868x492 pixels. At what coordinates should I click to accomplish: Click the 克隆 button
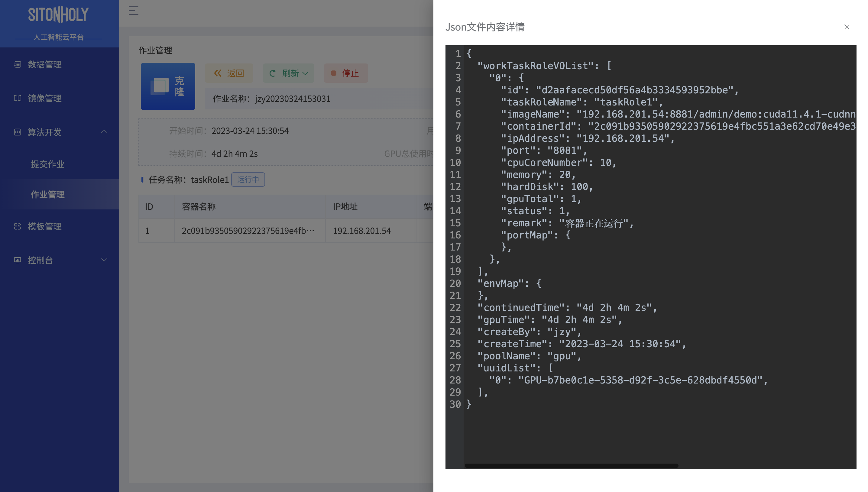[168, 86]
